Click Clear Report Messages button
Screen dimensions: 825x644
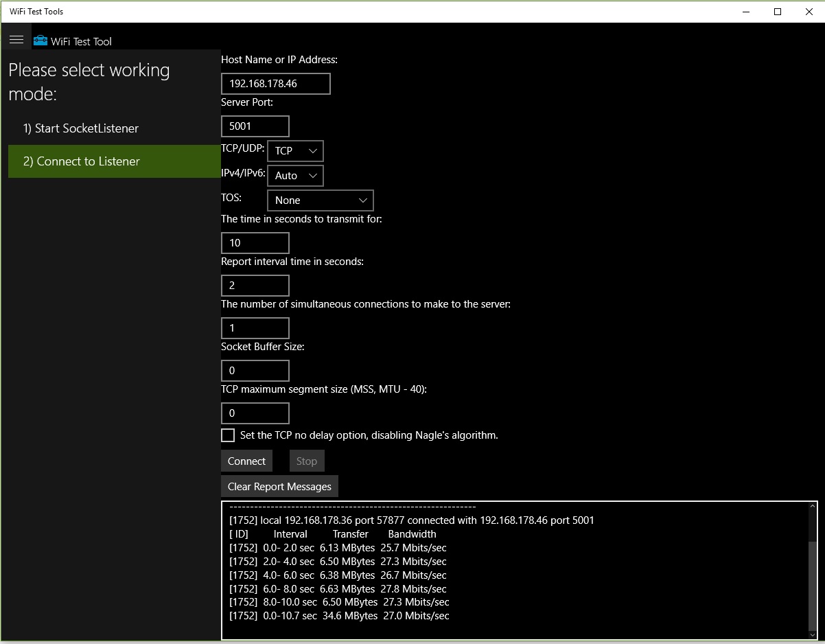[x=279, y=487]
